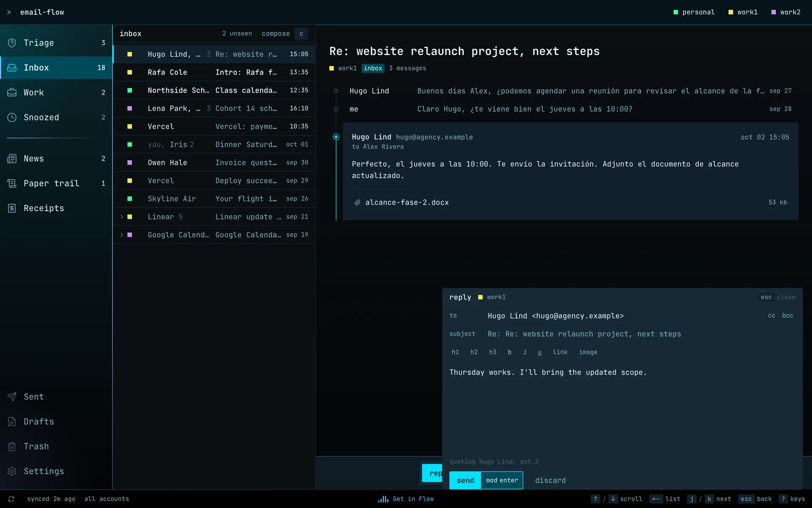This screenshot has height=508, width=812.
Task: Toggle the work1 account filter
Action: pyautogui.click(x=743, y=12)
